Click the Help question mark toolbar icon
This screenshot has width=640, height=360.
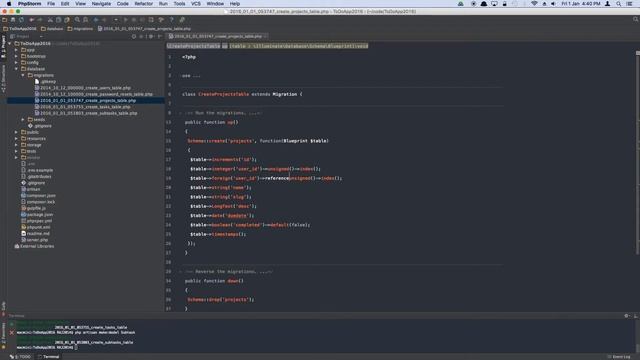[171, 20]
